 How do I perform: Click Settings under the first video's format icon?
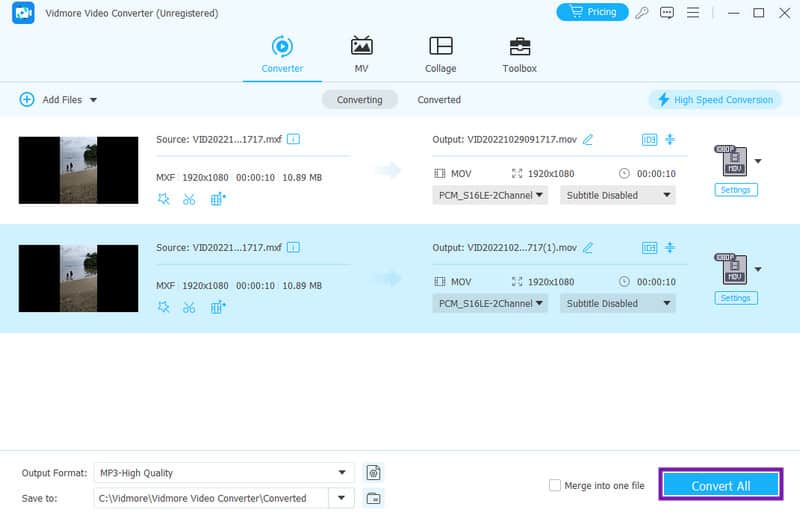[735, 190]
